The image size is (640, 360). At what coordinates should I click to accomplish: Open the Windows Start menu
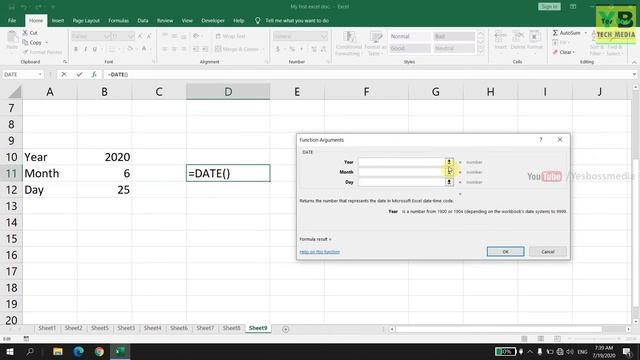click(x=9, y=351)
